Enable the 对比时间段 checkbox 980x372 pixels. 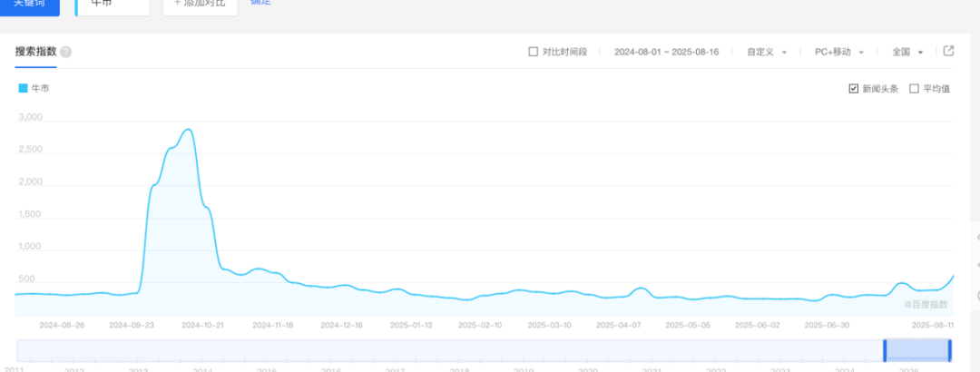pyautogui.click(x=534, y=52)
